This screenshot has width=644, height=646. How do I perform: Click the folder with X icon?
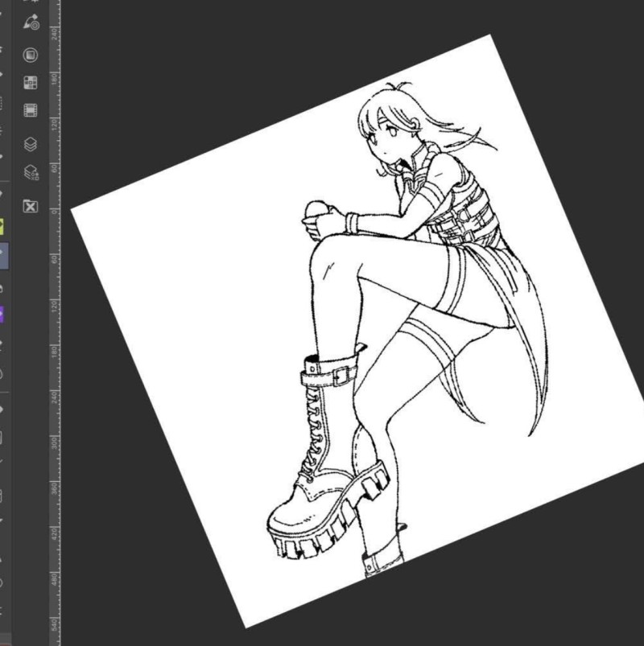tap(31, 206)
